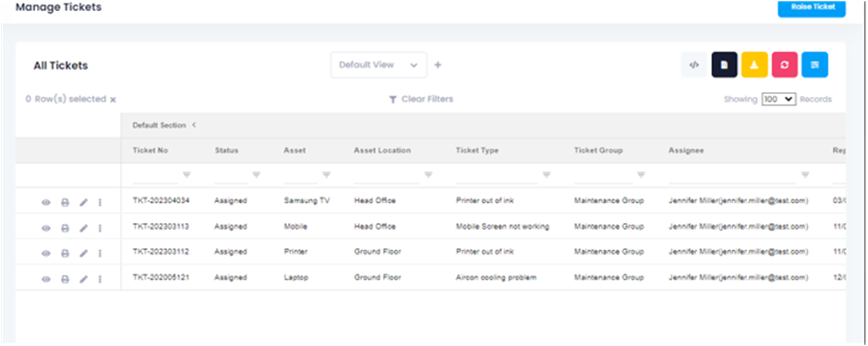Click the Asset Location column header
The image size is (868, 346).
pyautogui.click(x=382, y=150)
